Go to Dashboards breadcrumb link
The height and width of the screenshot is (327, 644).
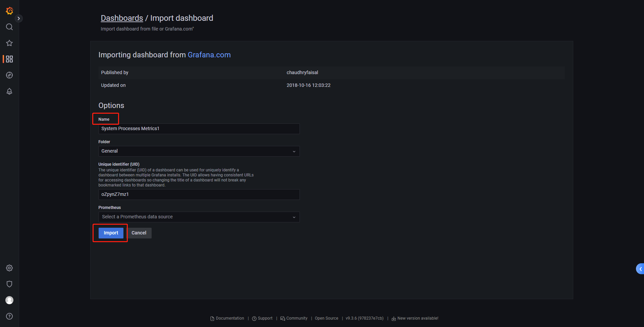122,18
